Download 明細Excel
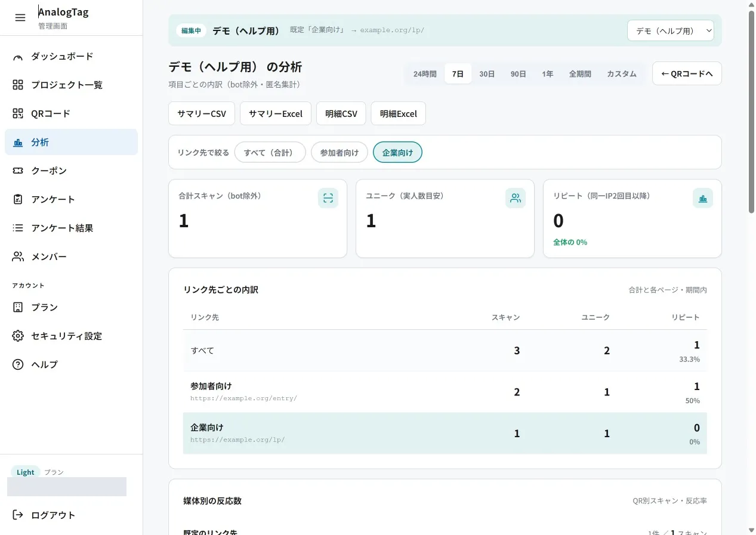Viewport: 756px width, 535px height. [399, 113]
